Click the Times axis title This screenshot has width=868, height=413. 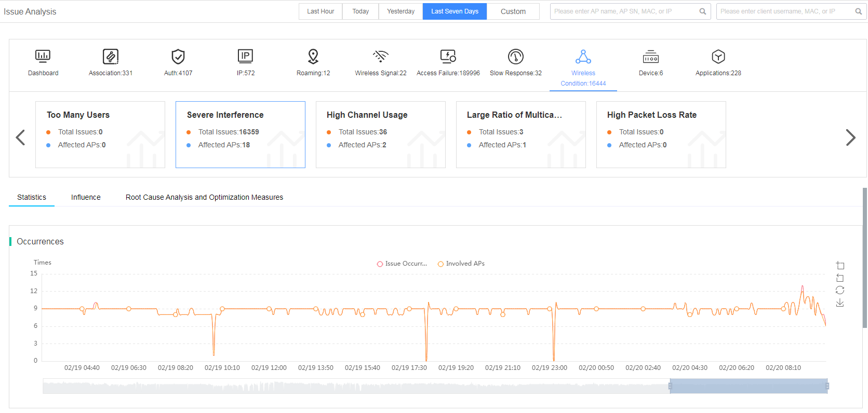[x=43, y=263]
